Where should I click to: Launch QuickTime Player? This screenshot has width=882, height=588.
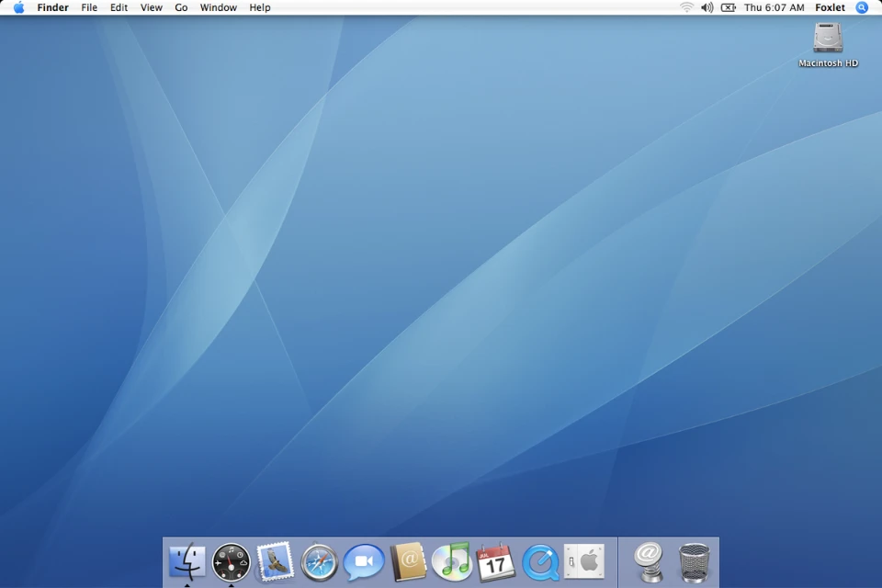539,562
